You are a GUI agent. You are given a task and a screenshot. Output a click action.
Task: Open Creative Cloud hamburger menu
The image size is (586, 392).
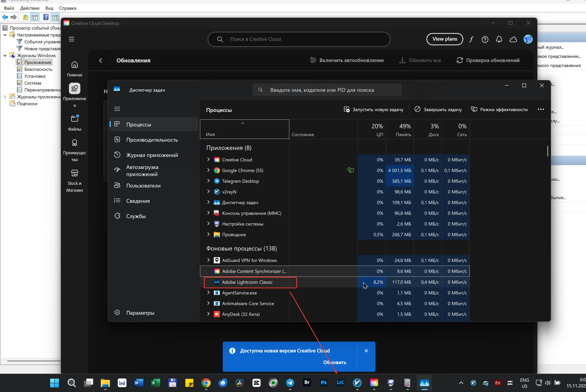click(71, 39)
